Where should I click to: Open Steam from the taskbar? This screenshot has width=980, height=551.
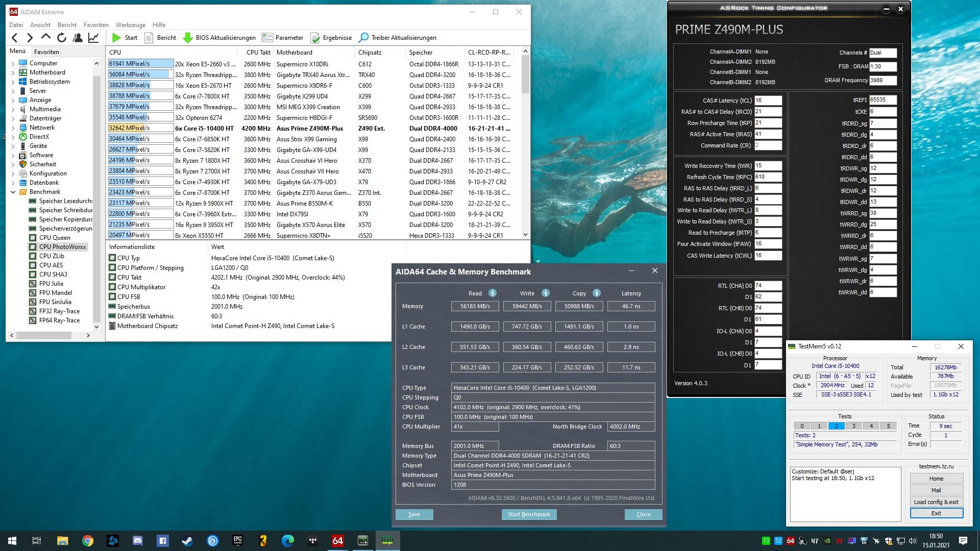coord(187,541)
